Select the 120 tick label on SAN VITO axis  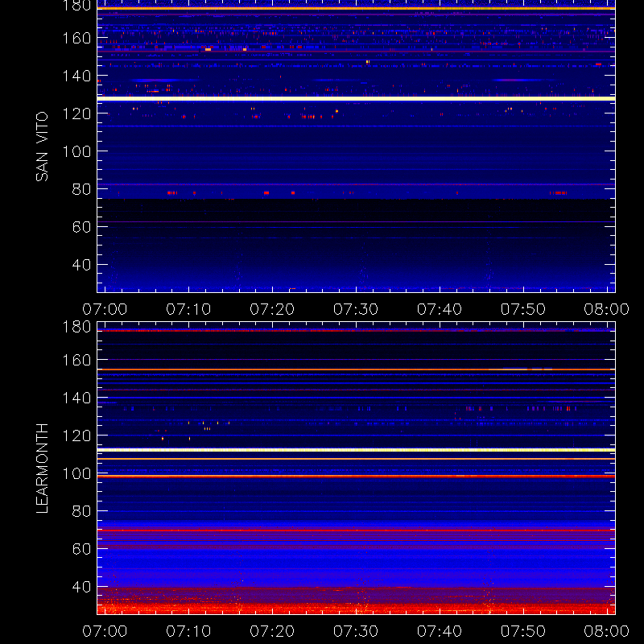point(76,114)
